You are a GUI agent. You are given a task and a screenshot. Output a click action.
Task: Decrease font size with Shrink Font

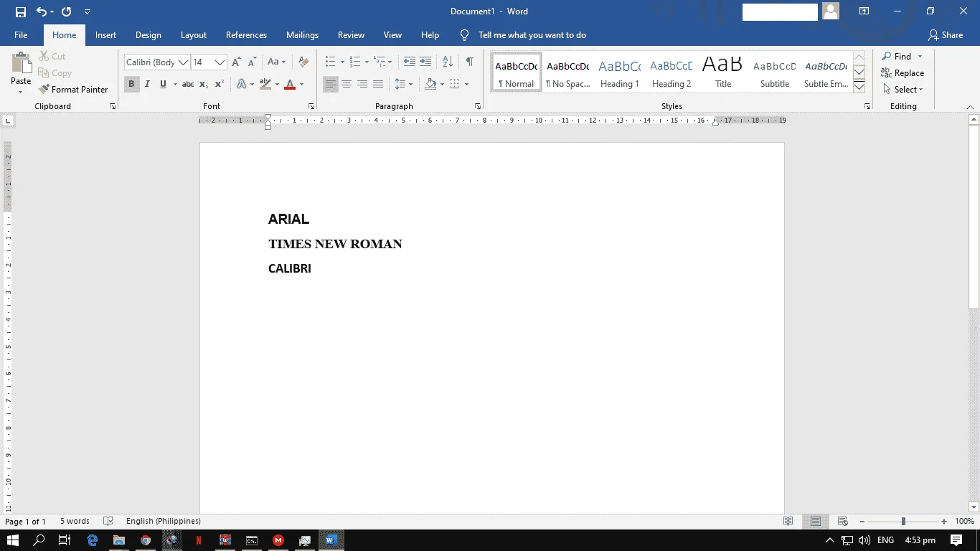click(252, 62)
